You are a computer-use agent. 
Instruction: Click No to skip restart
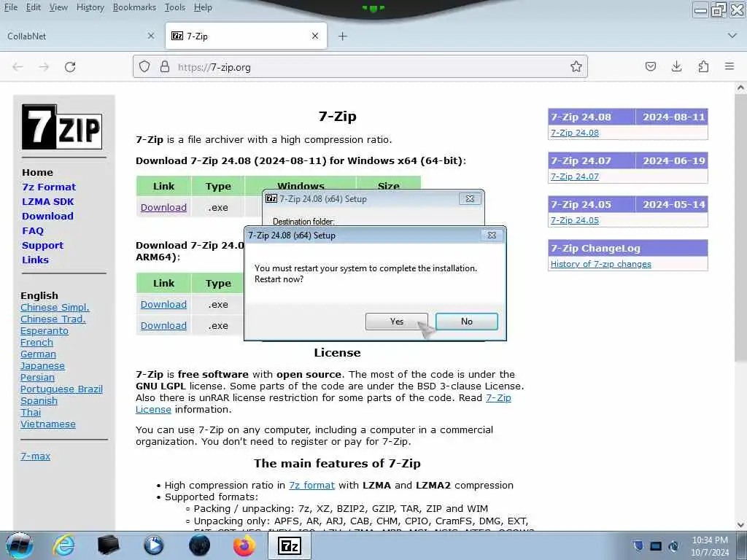pos(466,322)
